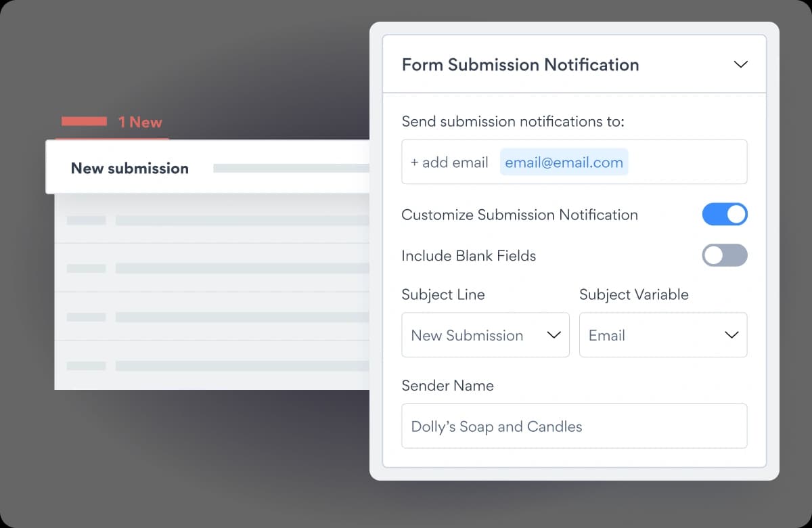Screen dimensions: 812x528
Task: Click + add email
Action: coord(449,162)
